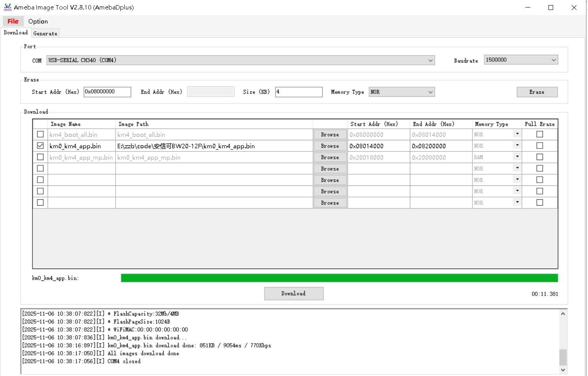Click the green download progress bar

(x=339, y=278)
